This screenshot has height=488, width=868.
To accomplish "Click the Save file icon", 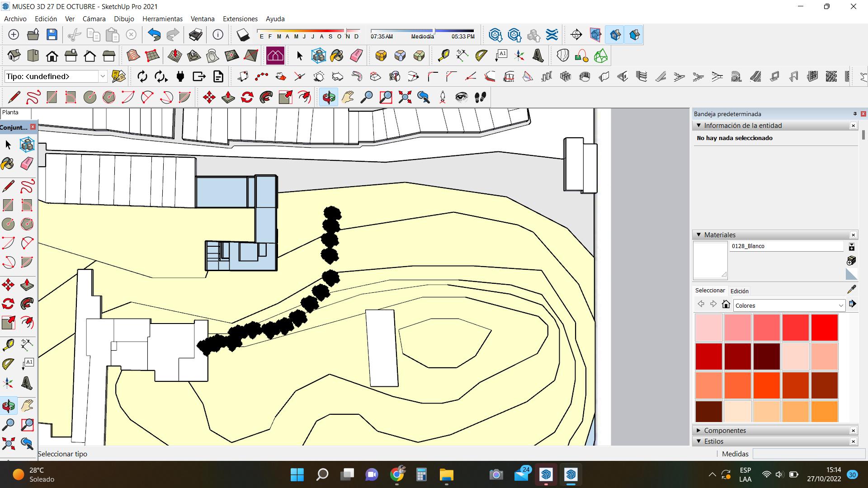I will pyautogui.click(x=52, y=35).
